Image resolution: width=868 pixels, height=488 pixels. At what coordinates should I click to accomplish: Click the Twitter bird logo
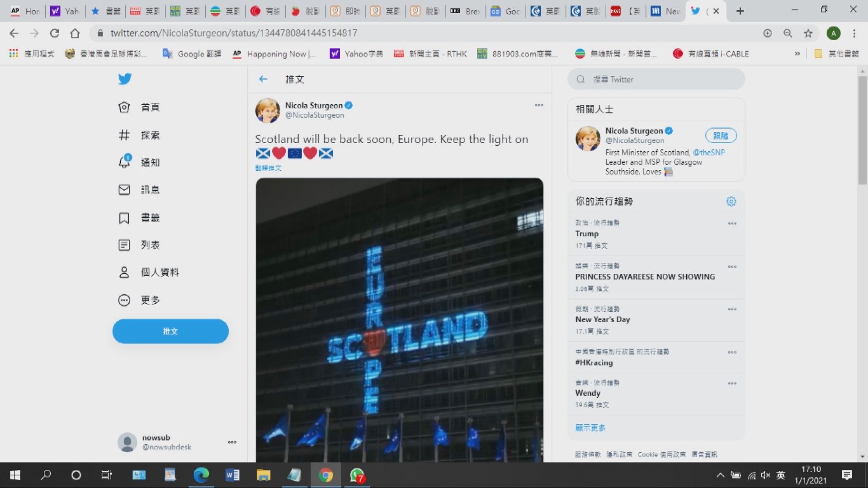click(x=125, y=79)
